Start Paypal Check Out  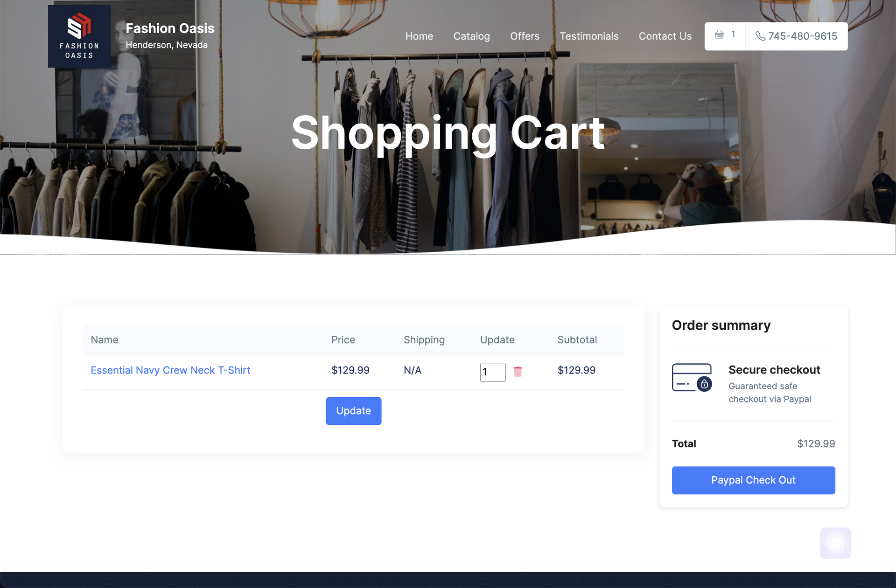[753, 480]
